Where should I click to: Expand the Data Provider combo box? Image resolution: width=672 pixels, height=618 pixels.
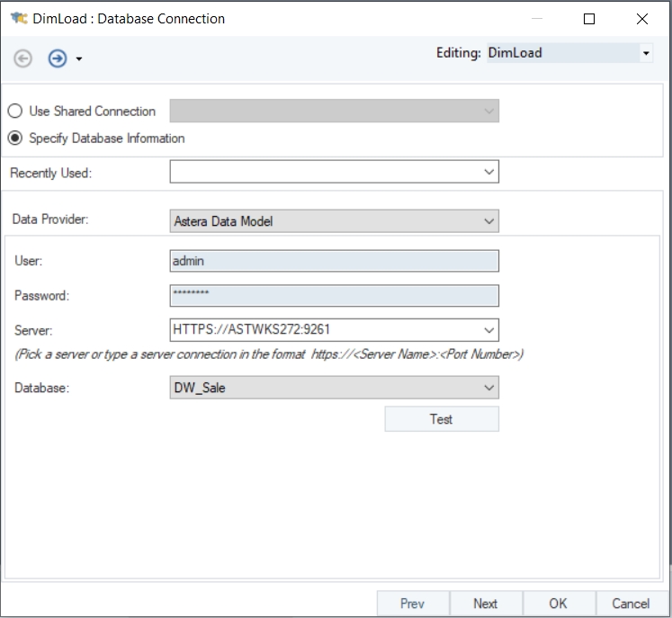coord(488,220)
